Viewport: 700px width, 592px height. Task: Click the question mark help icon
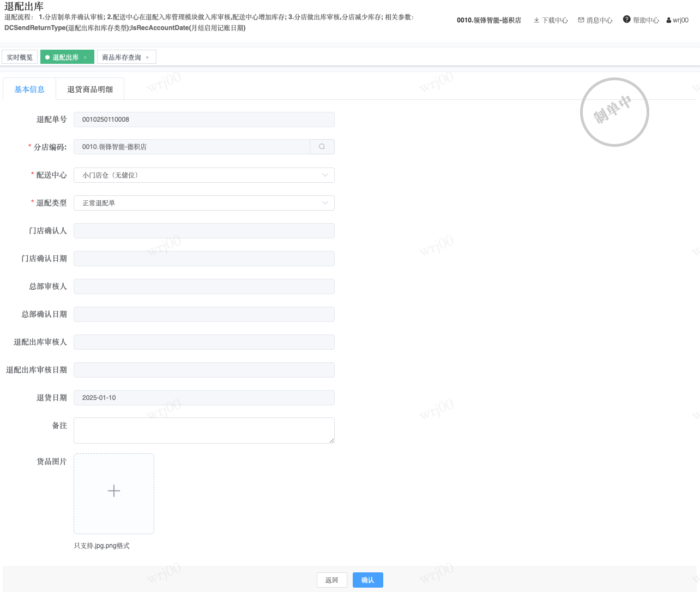click(627, 20)
